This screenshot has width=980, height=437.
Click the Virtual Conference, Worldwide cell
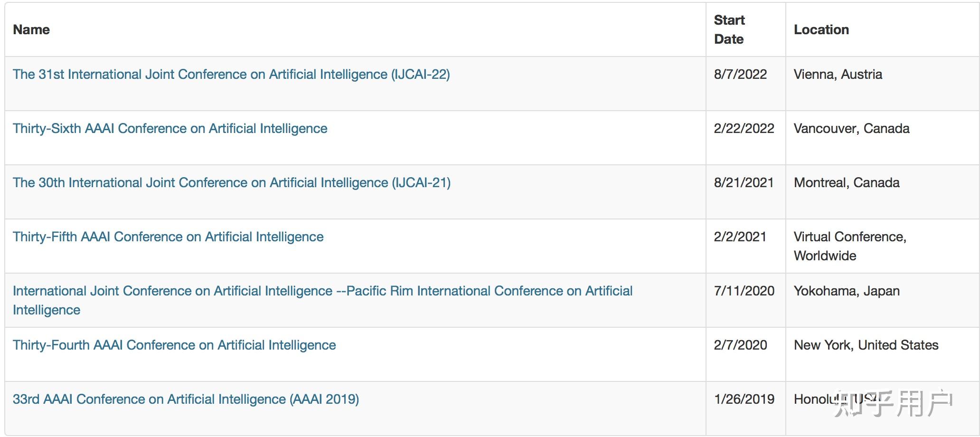point(850,246)
